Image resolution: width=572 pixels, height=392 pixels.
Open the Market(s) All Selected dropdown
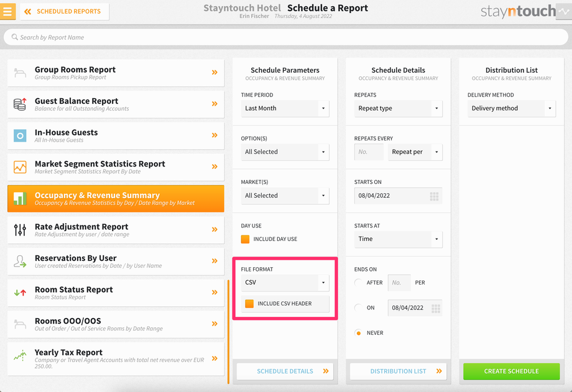point(285,196)
